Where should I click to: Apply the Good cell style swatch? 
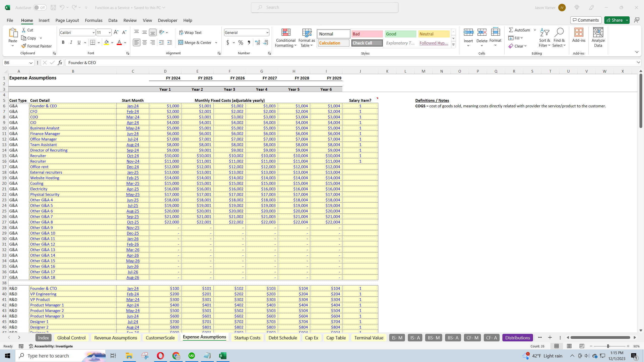click(x=400, y=34)
